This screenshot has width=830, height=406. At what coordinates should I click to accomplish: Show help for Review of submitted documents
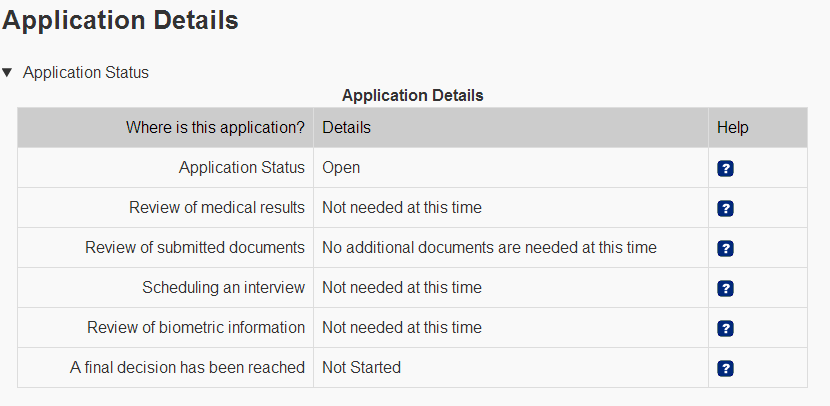pos(726,248)
